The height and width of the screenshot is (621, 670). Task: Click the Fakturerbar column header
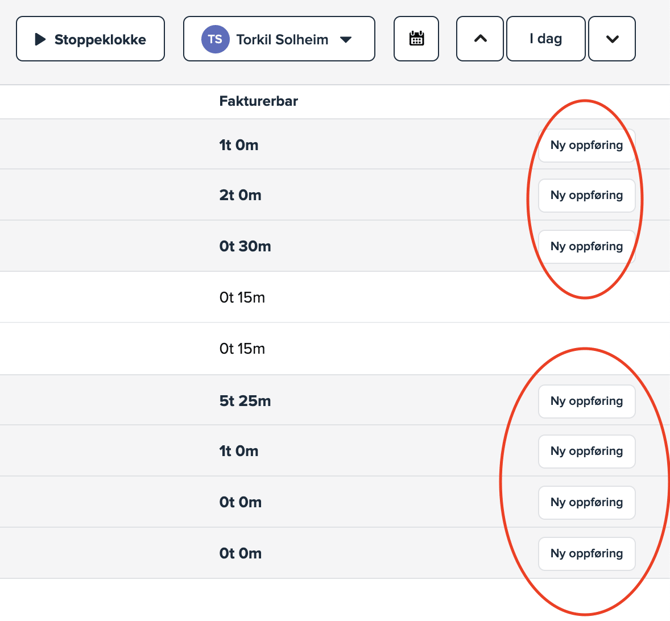pyautogui.click(x=258, y=101)
